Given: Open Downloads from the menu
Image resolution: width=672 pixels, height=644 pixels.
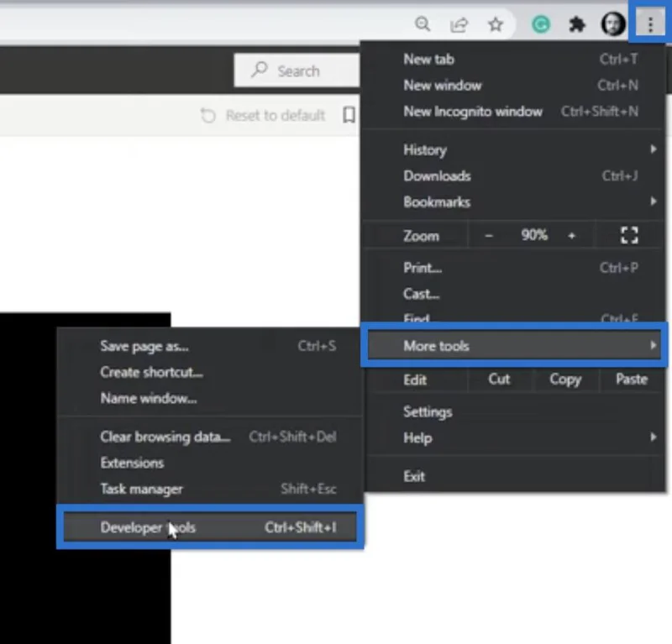Looking at the screenshot, I should [514, 175].
